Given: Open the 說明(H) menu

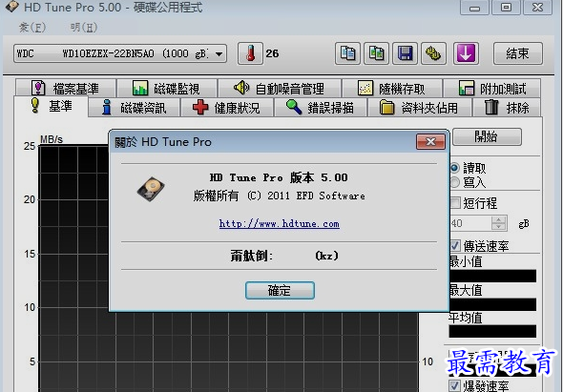Looking at the screenshot, I should (84, 28).
